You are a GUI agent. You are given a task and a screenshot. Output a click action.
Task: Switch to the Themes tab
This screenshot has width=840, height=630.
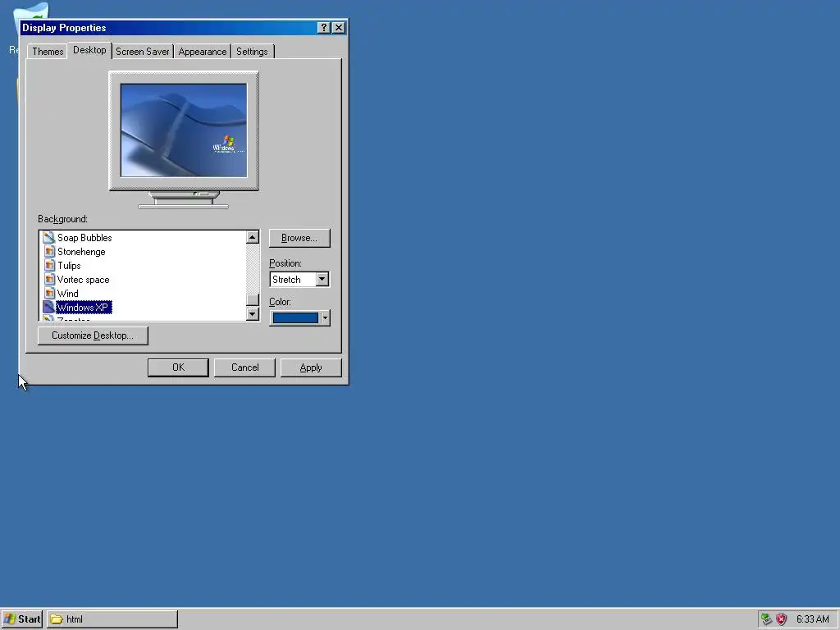pyautogui.click(x=48, y=52)
